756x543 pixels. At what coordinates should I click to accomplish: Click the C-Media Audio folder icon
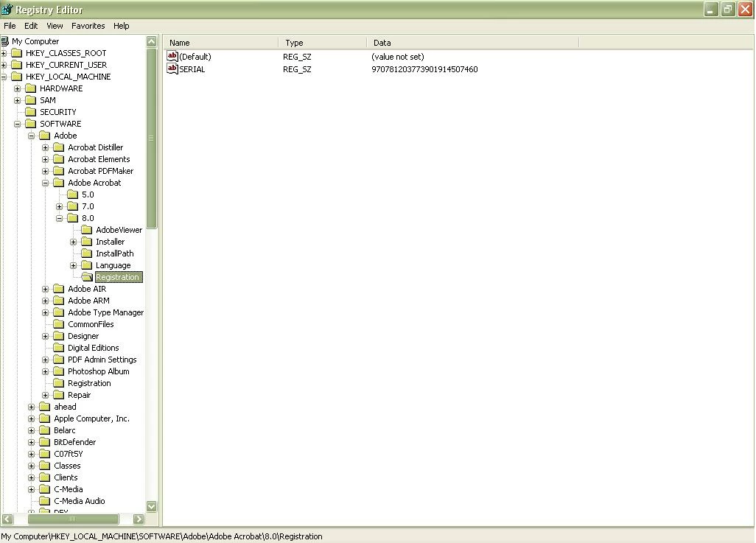45,501
